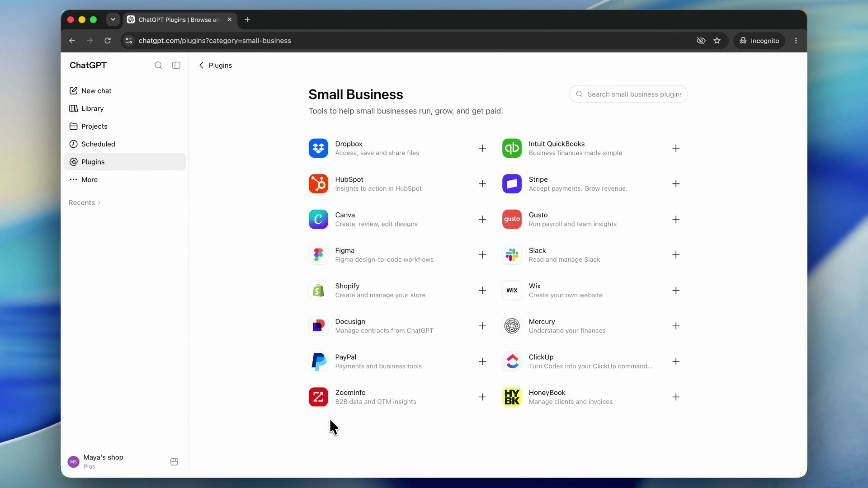Screen dimensions: 868x488
Task: Add the HubSpot plugin with plus button
Action: pos(482,184)
